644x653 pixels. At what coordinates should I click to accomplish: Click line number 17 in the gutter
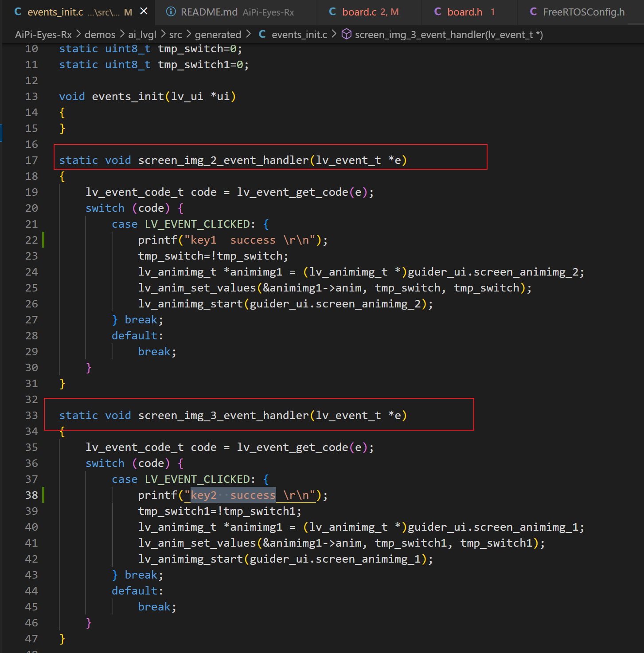[31, 160]
